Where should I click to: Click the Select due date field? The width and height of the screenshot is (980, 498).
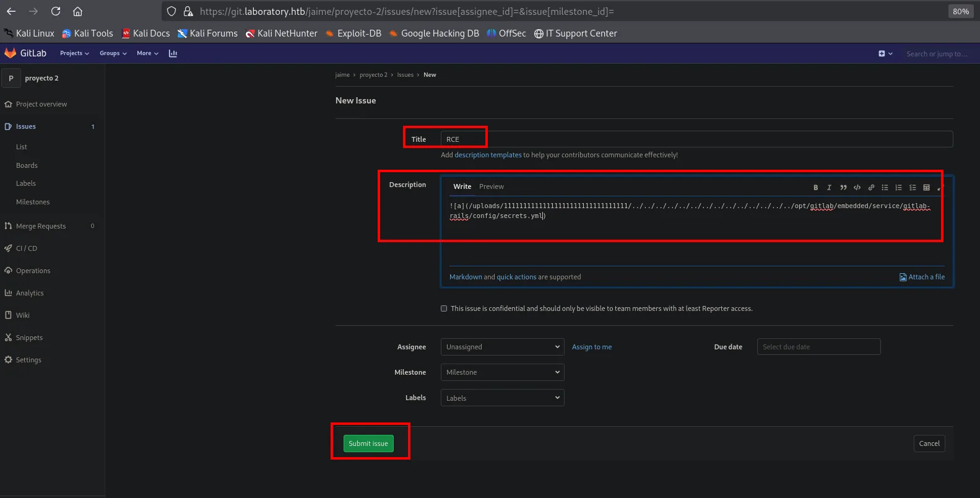click(x=818, y=347)
